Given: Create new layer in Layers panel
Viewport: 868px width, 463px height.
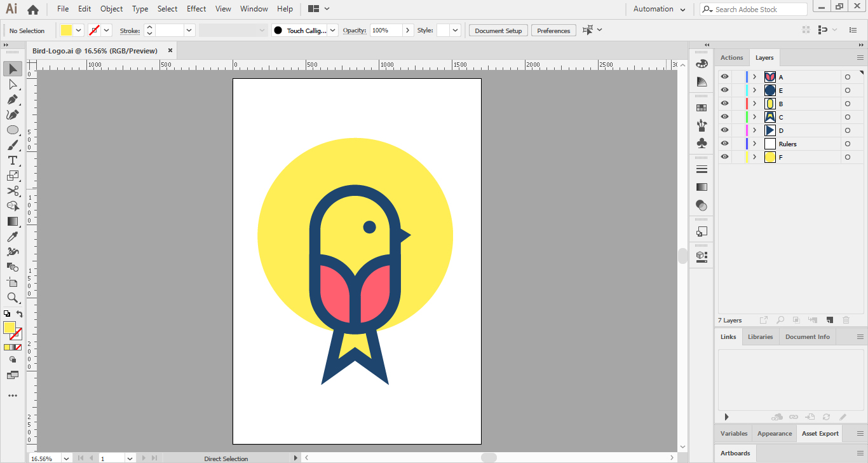Looking at the screenshot, I should click(x=829, y=320).
